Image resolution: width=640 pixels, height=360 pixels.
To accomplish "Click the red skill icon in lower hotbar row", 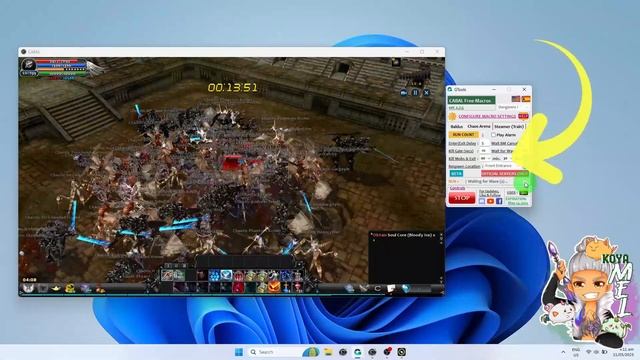I will pos(238,287).
